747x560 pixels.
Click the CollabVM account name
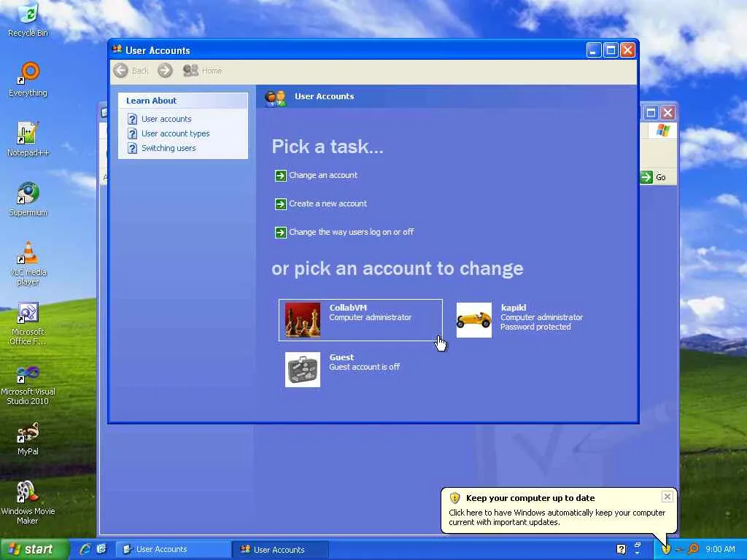pyautogui.click(x=348, y=308)
